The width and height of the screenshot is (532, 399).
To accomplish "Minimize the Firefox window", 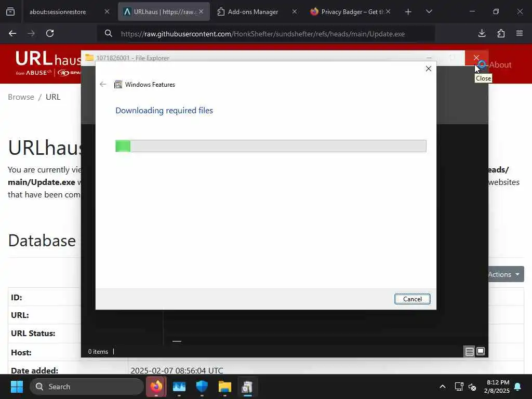I will [x=472, y=12].
